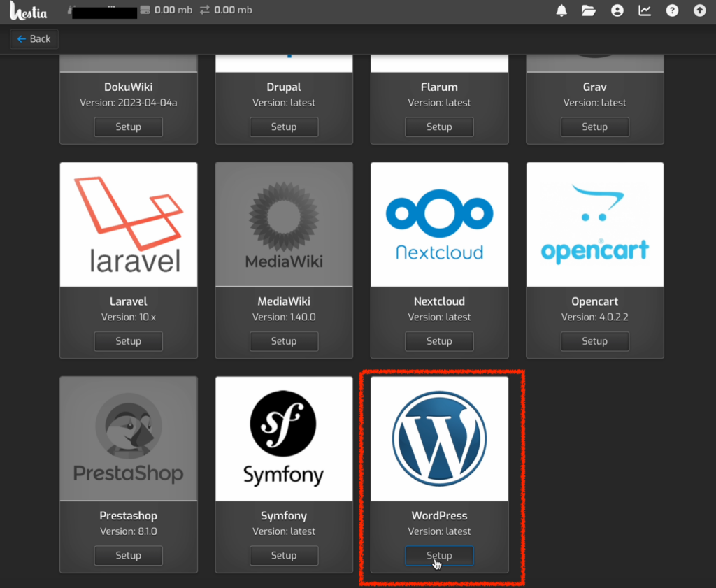Click Setup under Laravel
The height and width of the screenshot is (588, 716).
pos(129,341)
